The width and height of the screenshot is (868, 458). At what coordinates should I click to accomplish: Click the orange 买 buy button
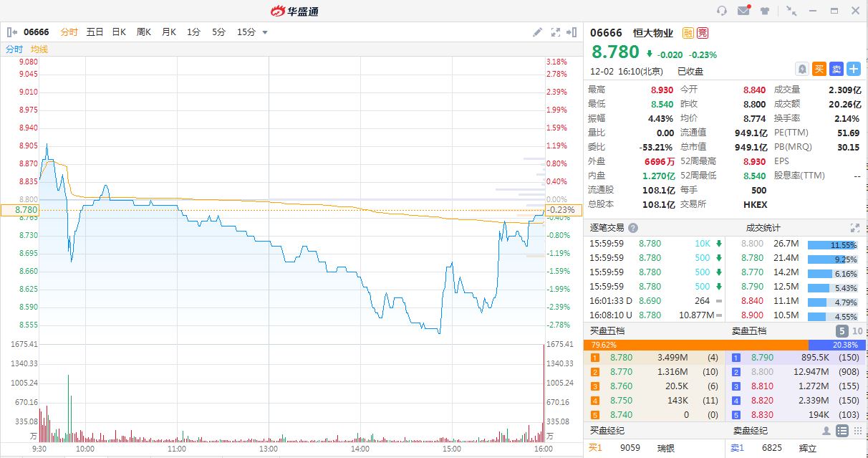[820, 69]
